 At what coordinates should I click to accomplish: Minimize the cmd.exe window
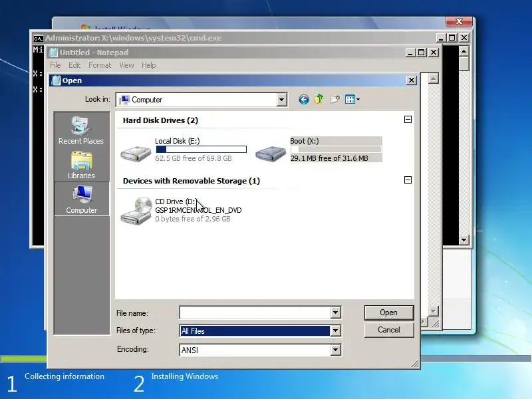[x=440, y=38]
